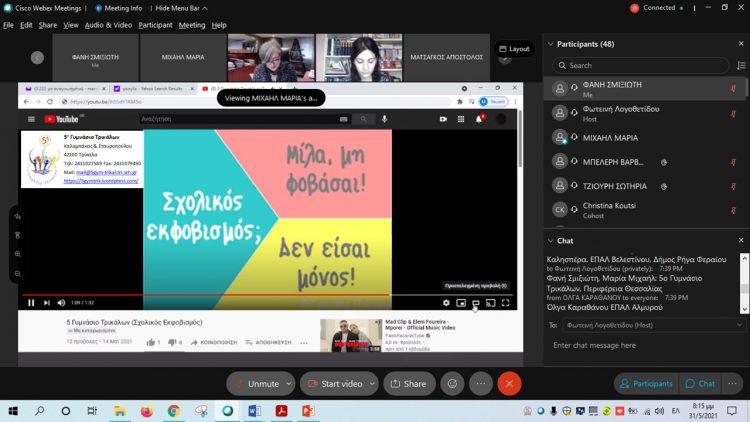The width and height of the screenshot is (750, 422).
Task: Open YouTube player settings gear
Action: 446,303
